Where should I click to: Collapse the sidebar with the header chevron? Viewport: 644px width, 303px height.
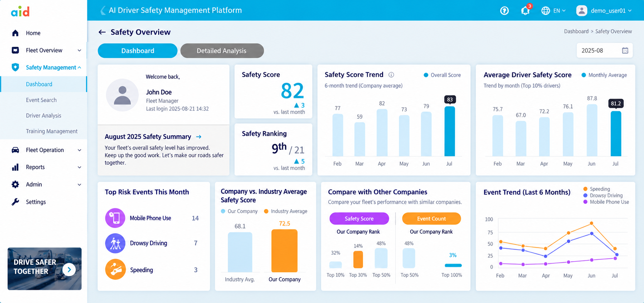(103, 11)
